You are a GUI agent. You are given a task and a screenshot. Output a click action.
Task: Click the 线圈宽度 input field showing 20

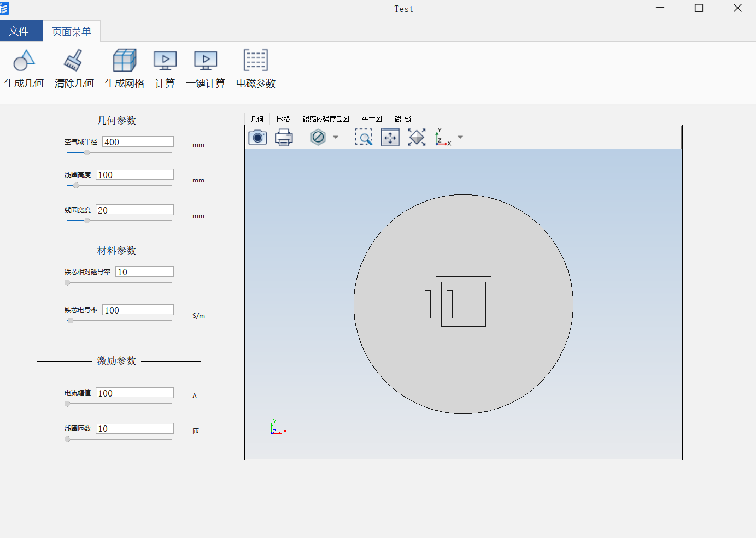(x=134, y=210)
